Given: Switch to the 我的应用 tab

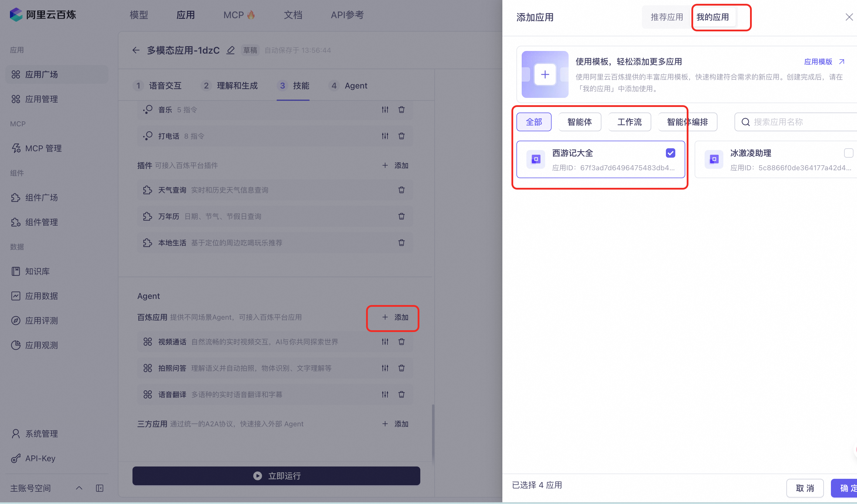Looking at the screenshot, I should click(x=713, y=17).
